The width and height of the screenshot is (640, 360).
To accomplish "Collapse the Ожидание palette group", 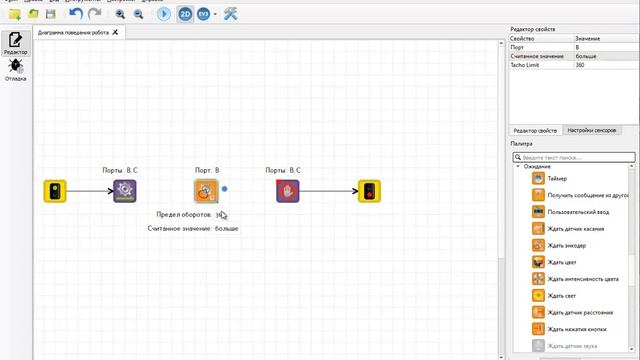I will click(518, 167).
